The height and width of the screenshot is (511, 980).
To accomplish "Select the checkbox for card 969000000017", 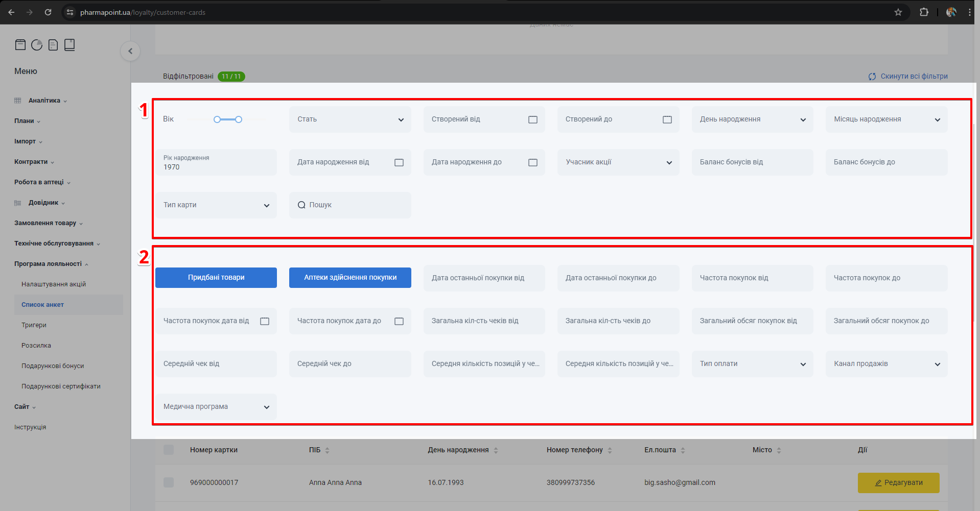I will point(169,482).
